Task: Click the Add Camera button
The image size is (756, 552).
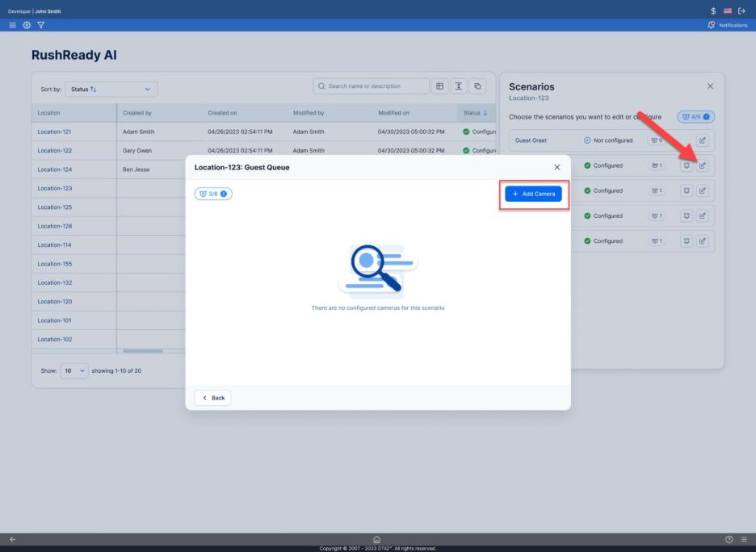Action: tap(533, 194)
